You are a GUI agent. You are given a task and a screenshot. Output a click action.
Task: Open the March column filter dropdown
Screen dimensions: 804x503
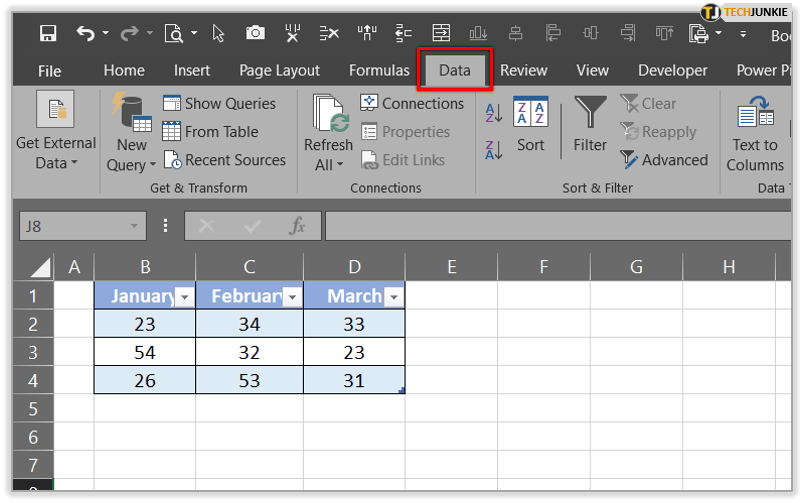coord(393,297)
